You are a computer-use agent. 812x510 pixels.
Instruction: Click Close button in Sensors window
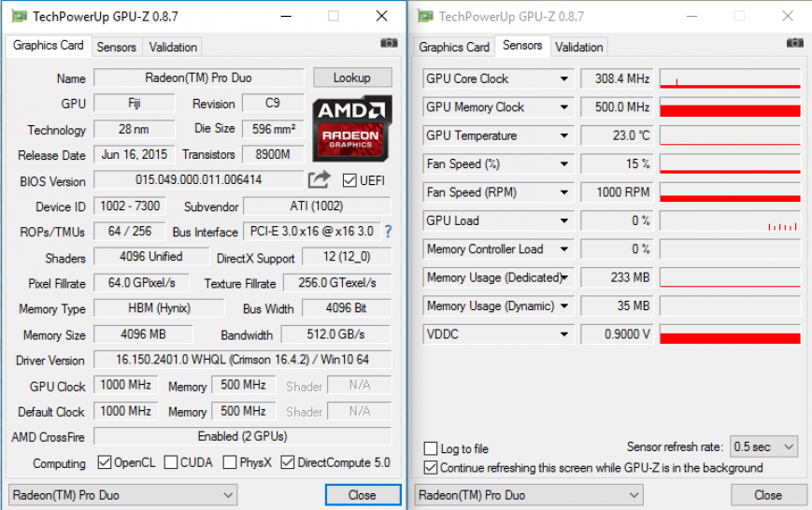(768, 495)
